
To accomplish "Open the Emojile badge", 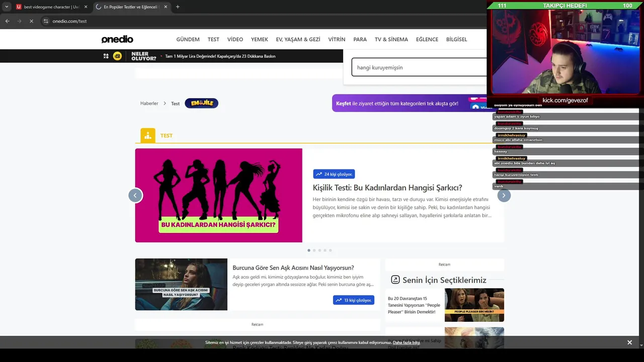I will pyautogui.click(x=201, y=103).
